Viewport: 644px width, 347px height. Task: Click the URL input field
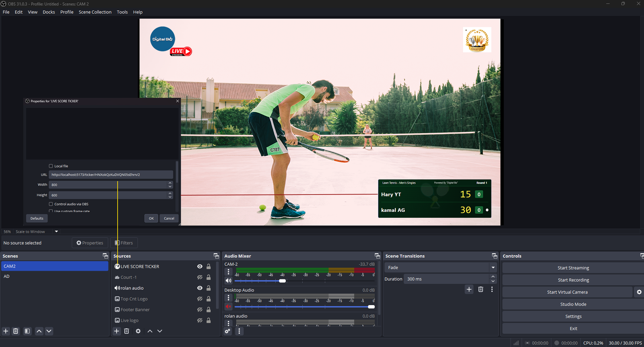click(111, 175)
